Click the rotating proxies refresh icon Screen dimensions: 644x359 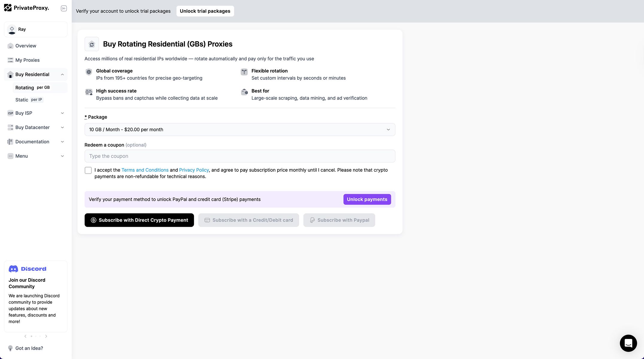point(92,44)
